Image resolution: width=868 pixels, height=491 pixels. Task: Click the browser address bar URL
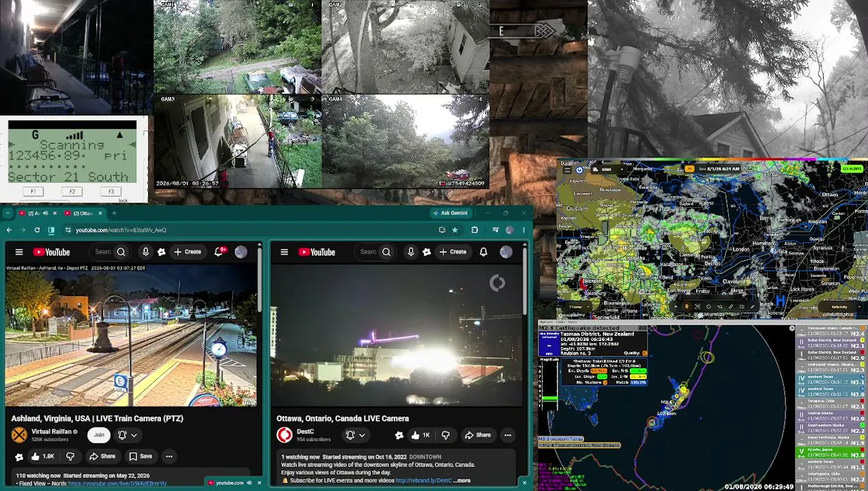121,230
